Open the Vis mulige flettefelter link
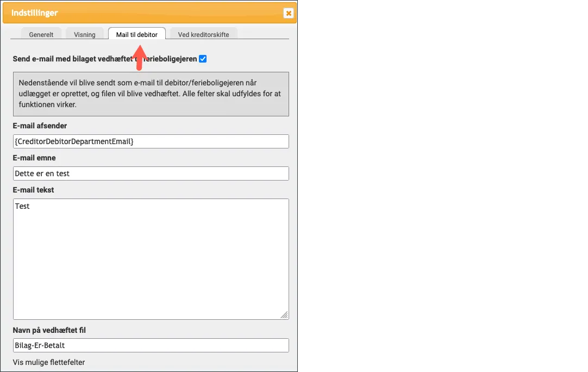 49,362
